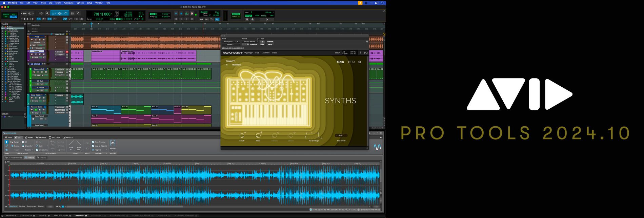Toggle the Crossfading checkbox
This screenshot has height=218, width=644.
tap(37, 150)
